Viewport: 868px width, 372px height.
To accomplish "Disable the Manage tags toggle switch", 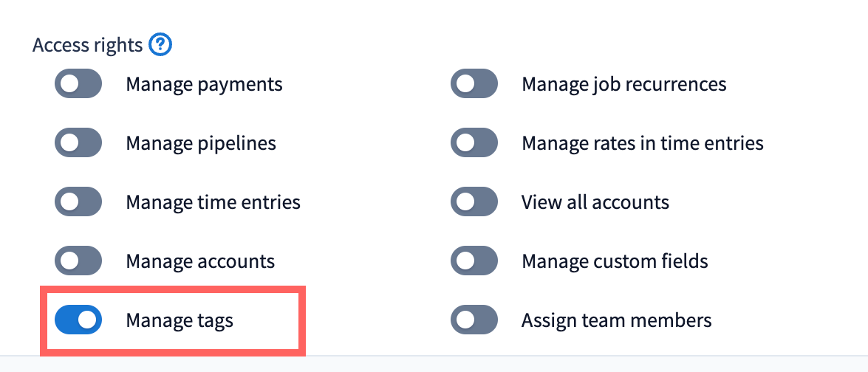I will click(78, 320).
